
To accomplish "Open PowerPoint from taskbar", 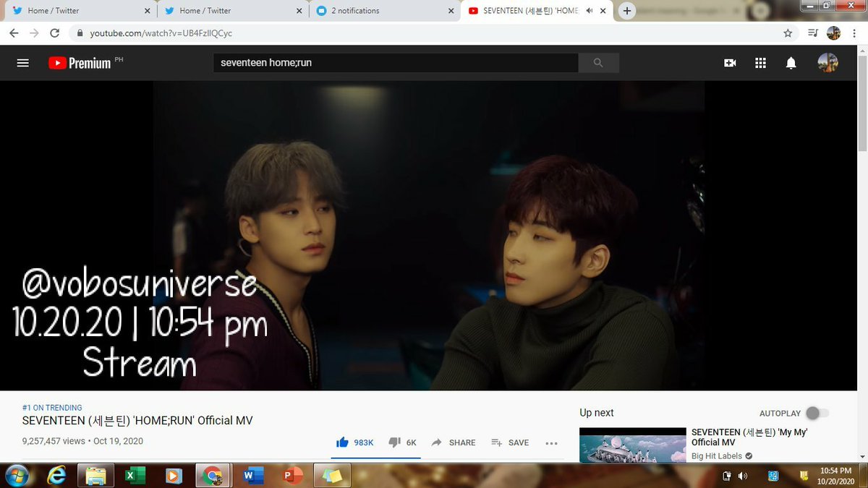I will [293, 476].
